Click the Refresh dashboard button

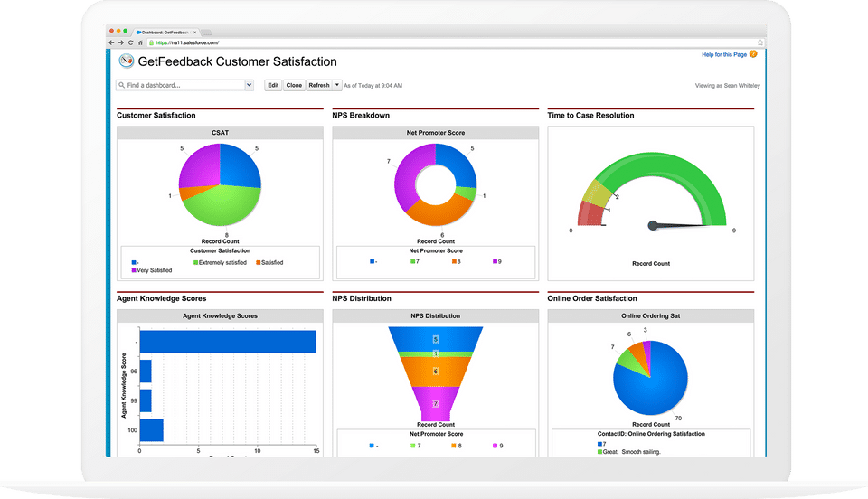[319, 85]
